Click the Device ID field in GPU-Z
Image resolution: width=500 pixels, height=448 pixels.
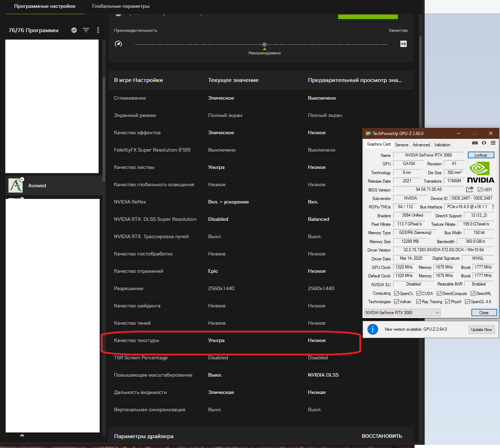[471, 198]
